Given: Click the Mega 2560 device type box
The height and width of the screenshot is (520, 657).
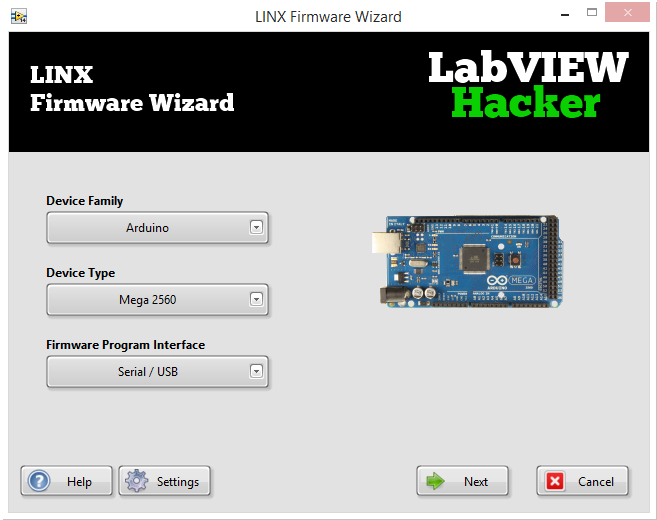Looking at the screenshot, I should point(157,300).
